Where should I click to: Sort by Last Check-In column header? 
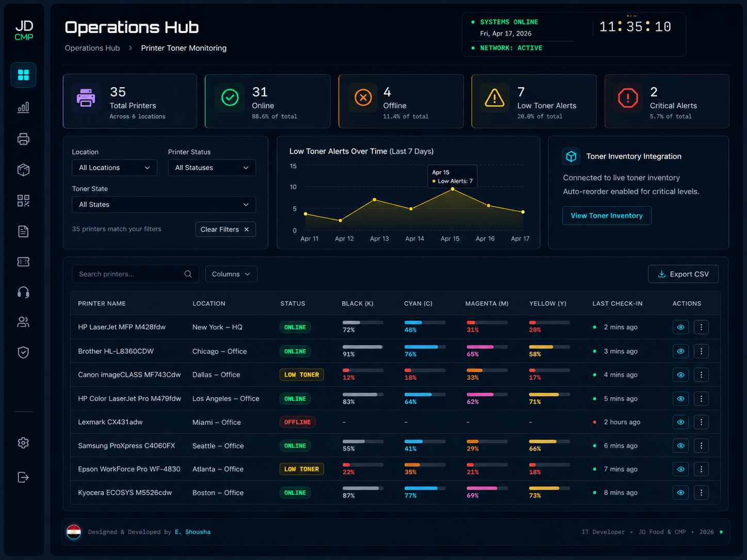618,304
